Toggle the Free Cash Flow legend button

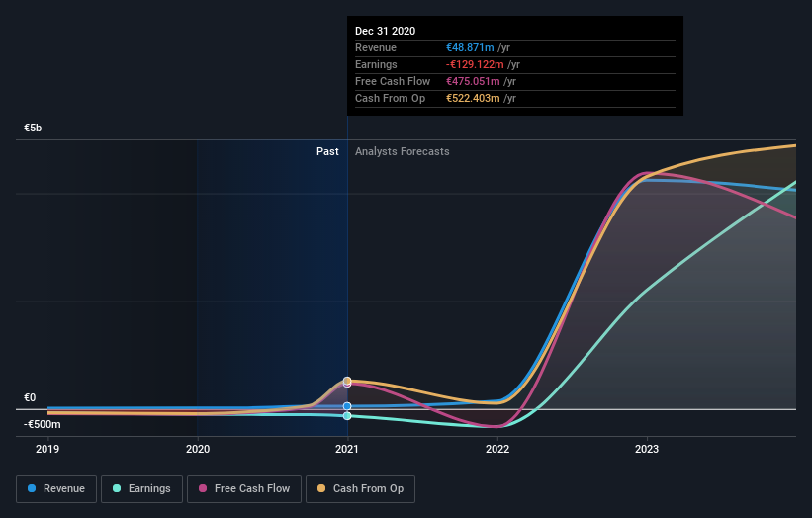tap(244, 489)
